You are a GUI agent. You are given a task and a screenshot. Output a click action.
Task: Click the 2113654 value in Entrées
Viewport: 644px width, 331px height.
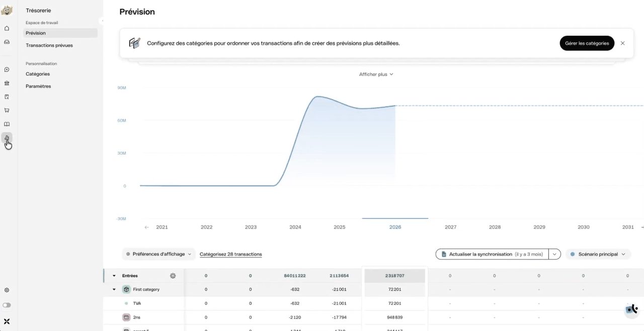339,276
